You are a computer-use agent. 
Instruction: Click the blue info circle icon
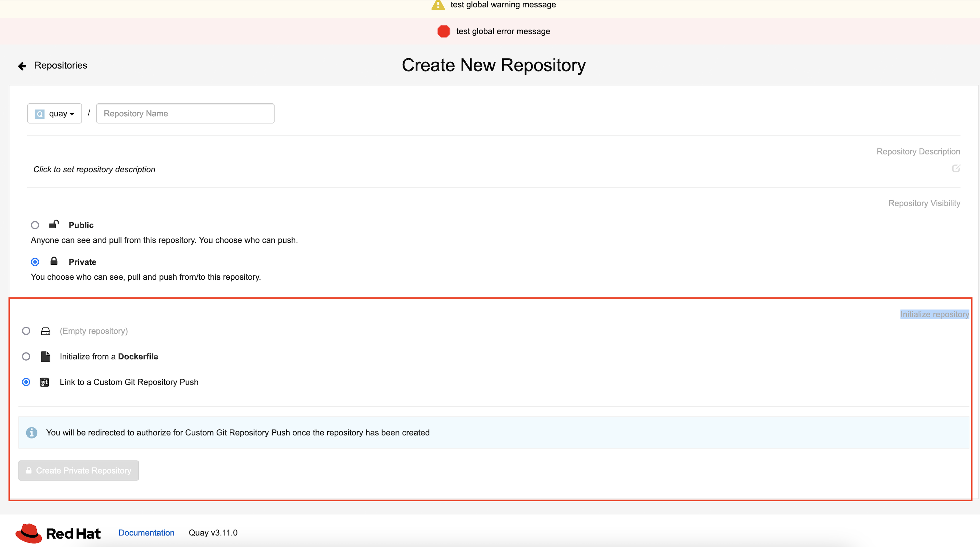[32, 433]
